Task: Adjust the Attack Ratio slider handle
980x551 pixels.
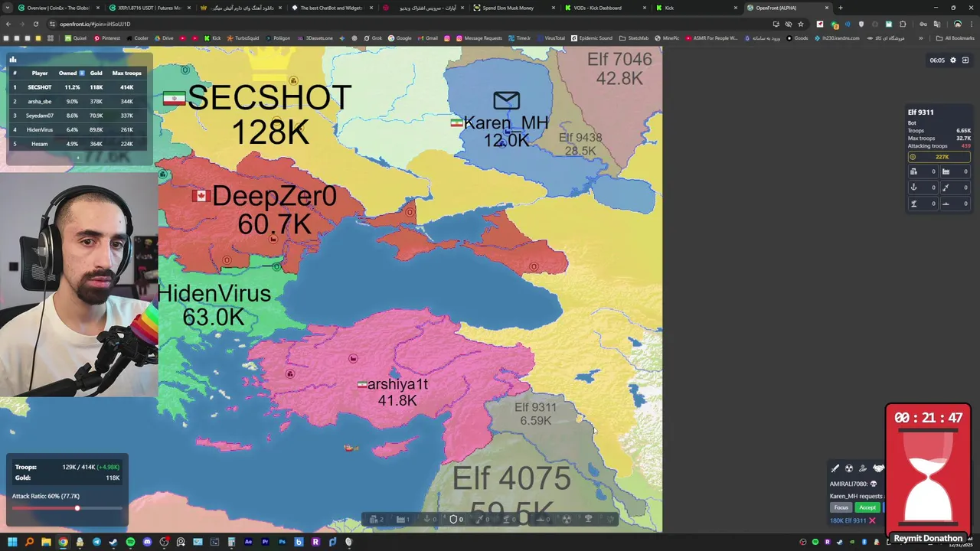Action: coord(77,508)
